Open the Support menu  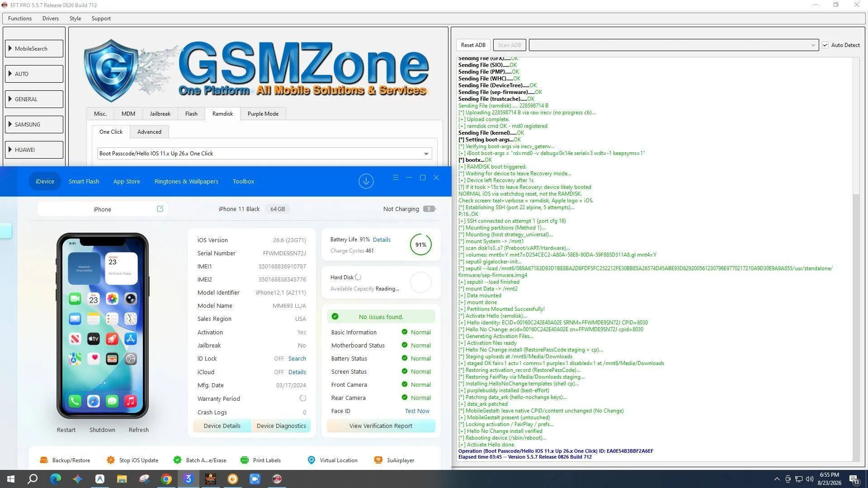point(101,19)
